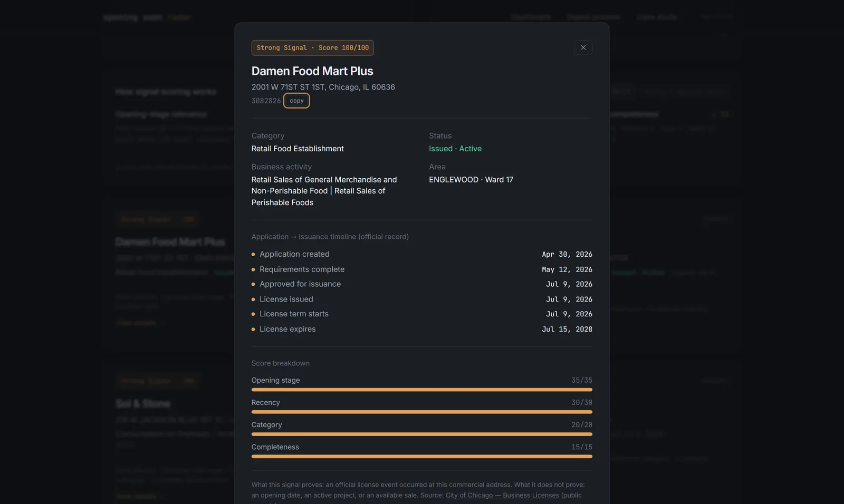Click ENGLEWOOD · Ward 17 area value

[x=471, y=180]
